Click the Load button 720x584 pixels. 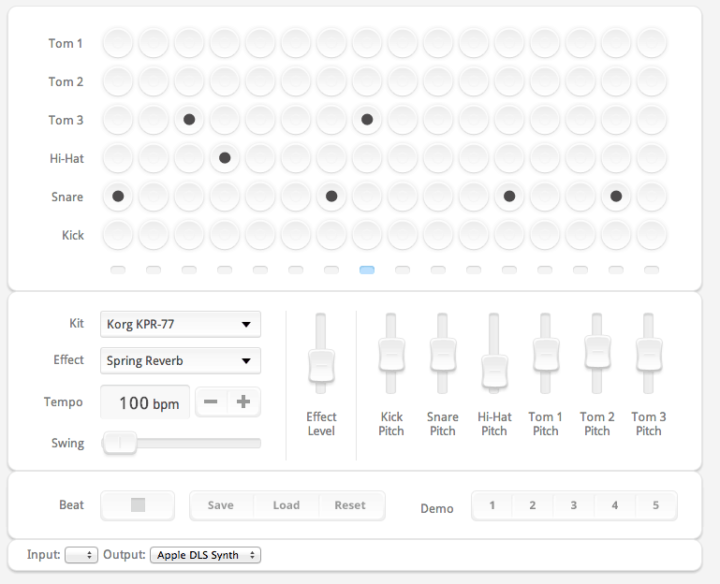point(286,505)
